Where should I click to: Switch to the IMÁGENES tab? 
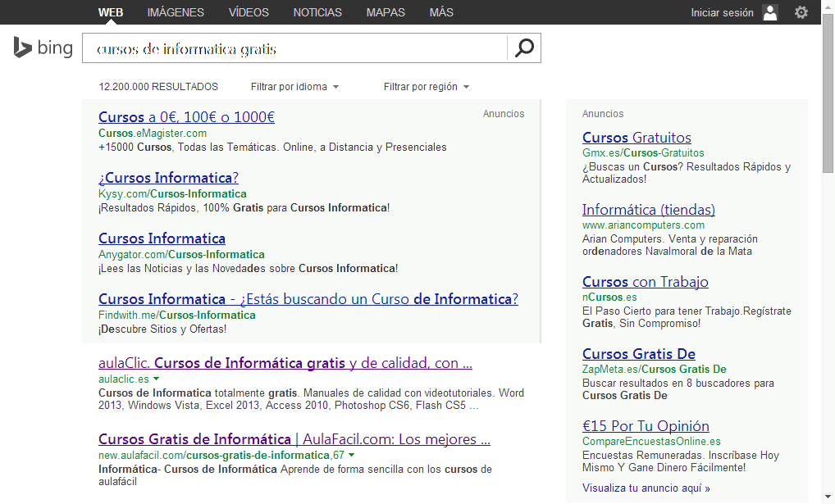tap(176, 12)
